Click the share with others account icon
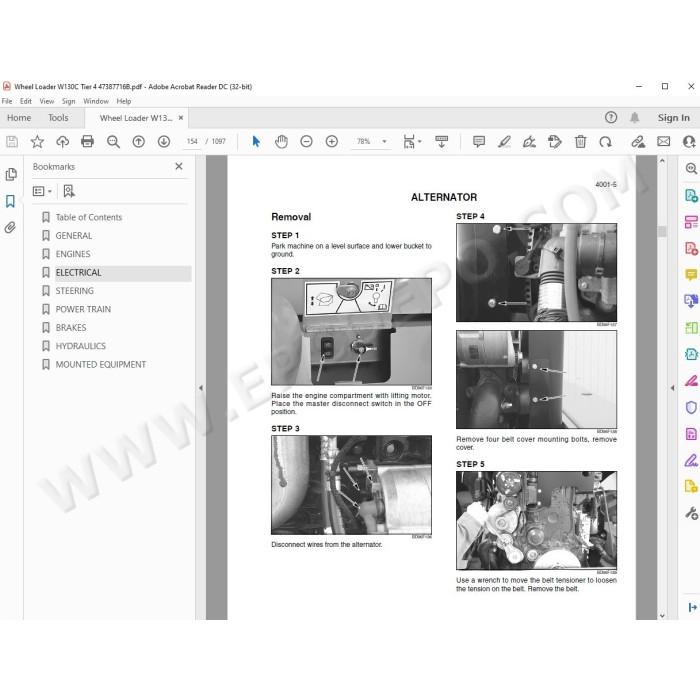Screen dimensions: 700x700 coord(689,142)
